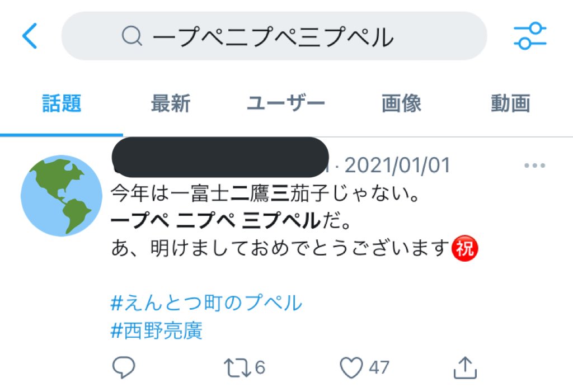The width and height of the screenshot is (573, 392).
Task: Switch to the ユーザー tab
Action: coord(286,103)
